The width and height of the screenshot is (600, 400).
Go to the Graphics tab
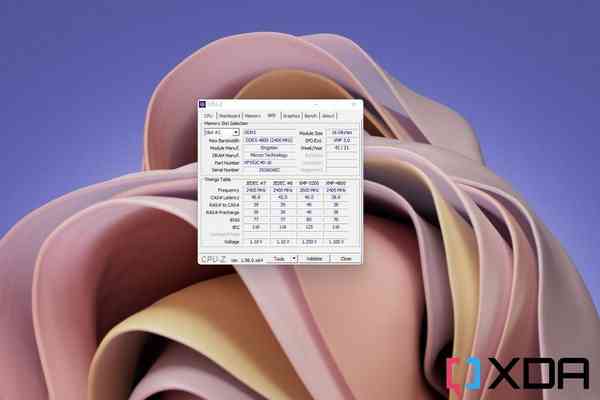(x=291, y=115)
